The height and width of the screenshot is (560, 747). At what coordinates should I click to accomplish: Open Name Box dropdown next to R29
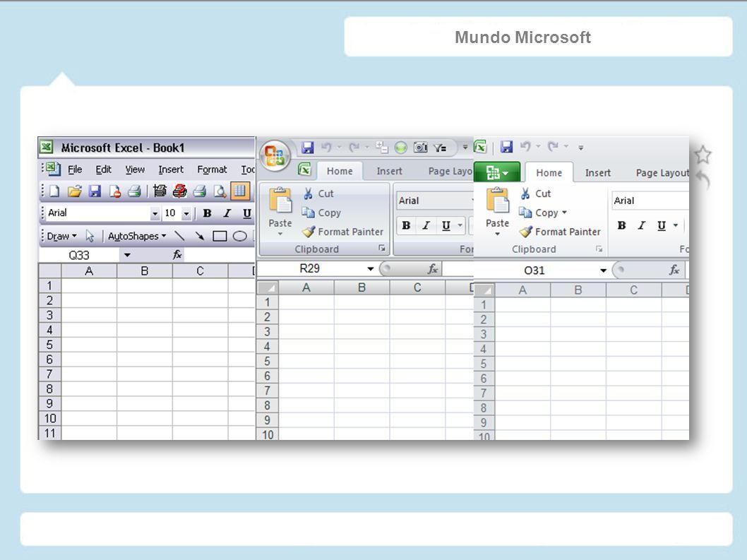coord(370,269)
